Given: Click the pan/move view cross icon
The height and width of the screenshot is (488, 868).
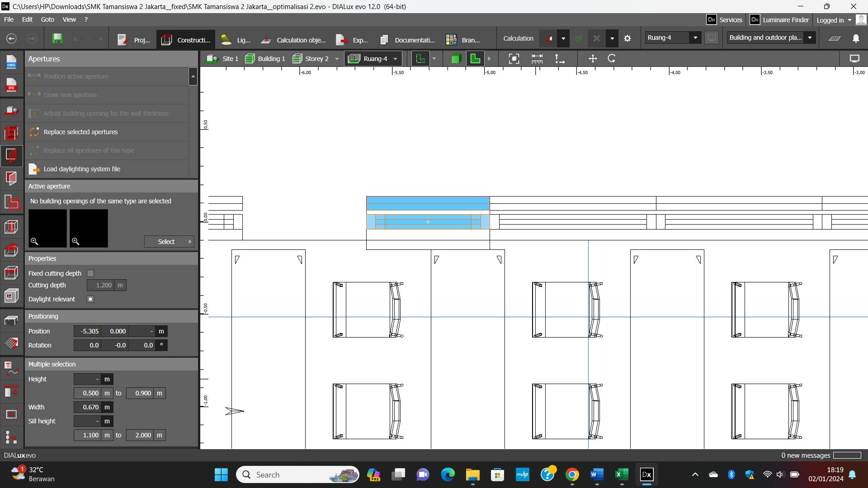Looking at the screenshot, I should tap(593, 59).
